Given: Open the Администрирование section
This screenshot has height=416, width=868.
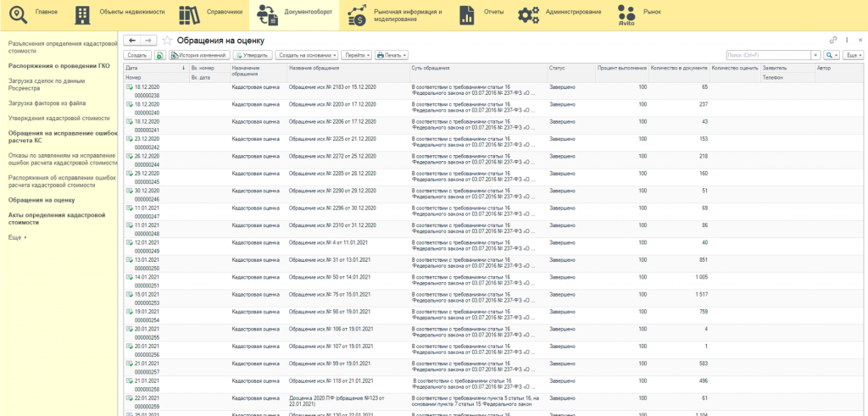Looking at the screenshot, I should [559, 15].
